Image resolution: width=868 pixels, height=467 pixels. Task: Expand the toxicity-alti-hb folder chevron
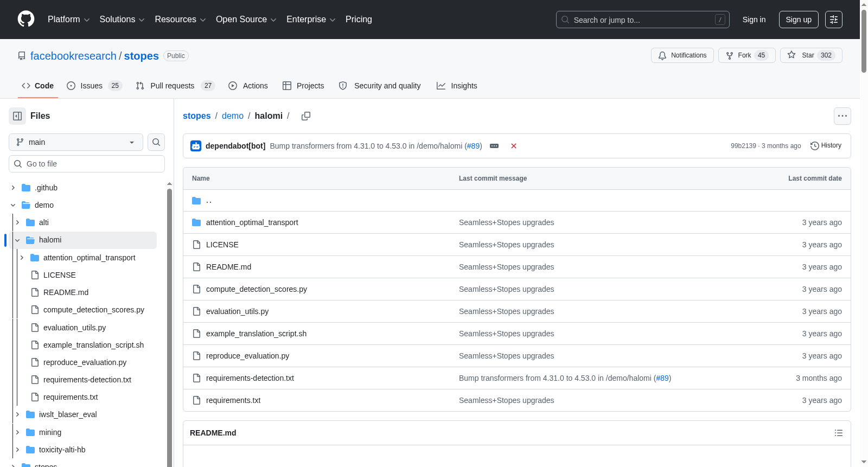[x=17, y=450]
